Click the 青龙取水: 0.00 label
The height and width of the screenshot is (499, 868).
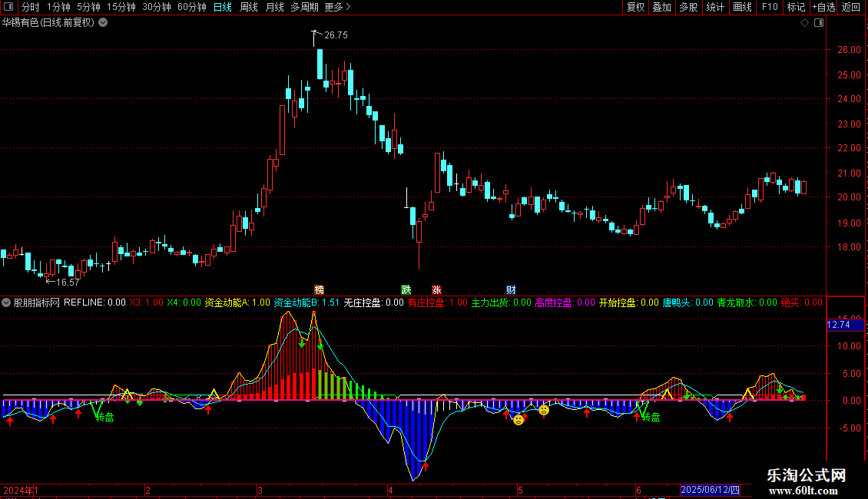pyautogui.click(x=747, y=302)
